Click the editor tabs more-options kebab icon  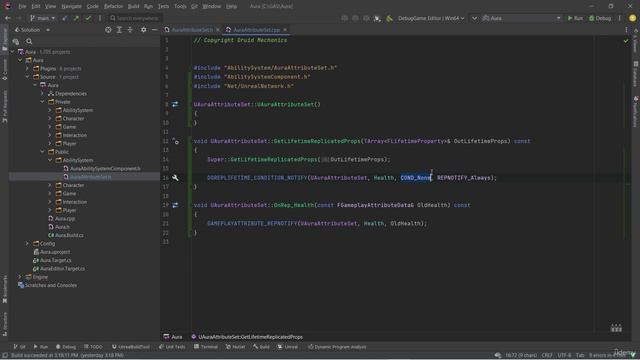click(x=626, y=30)
